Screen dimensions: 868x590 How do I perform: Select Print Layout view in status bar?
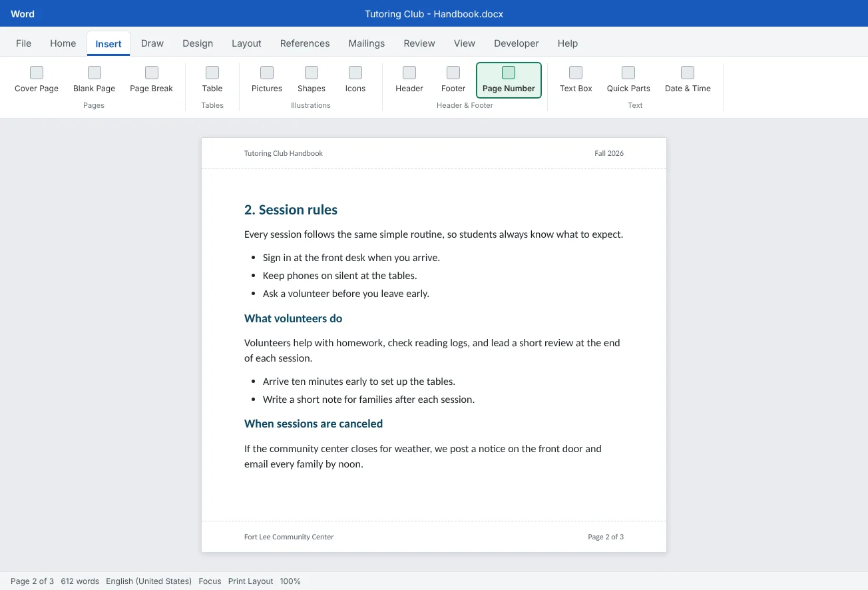pyautogui.click(x=250, y=581)
